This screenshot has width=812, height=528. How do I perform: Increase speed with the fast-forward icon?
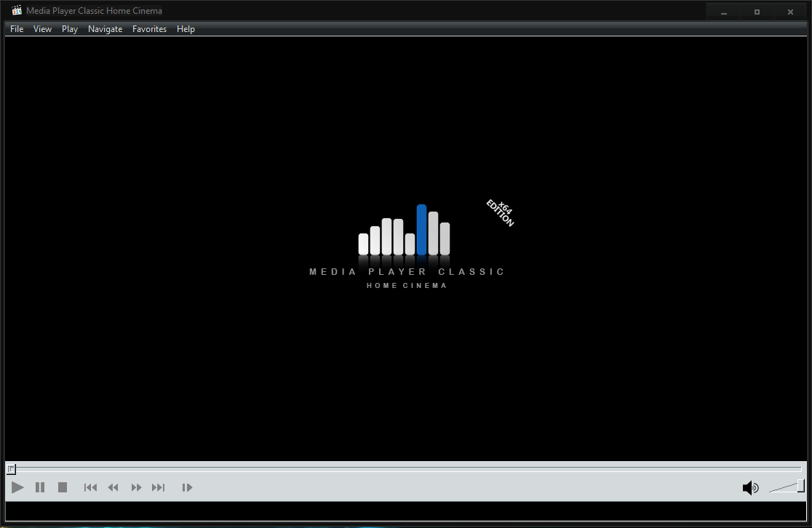pos(136,487)
